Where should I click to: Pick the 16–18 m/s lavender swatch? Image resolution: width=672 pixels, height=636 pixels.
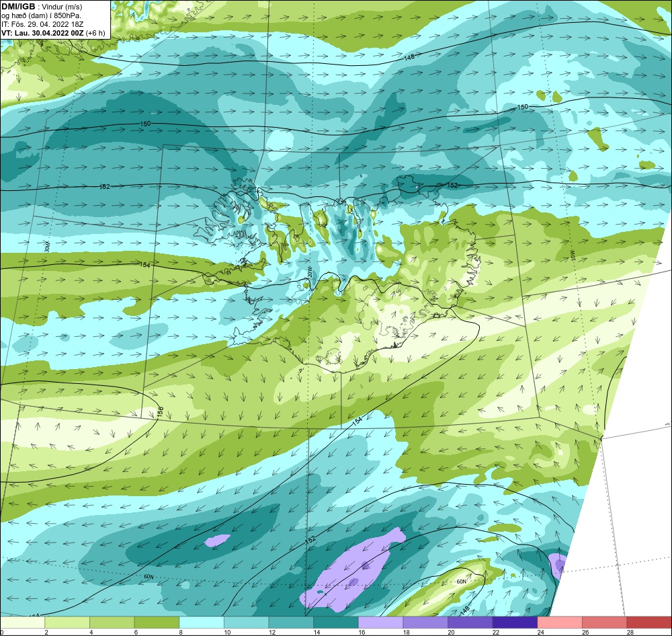tap(380, 623)
